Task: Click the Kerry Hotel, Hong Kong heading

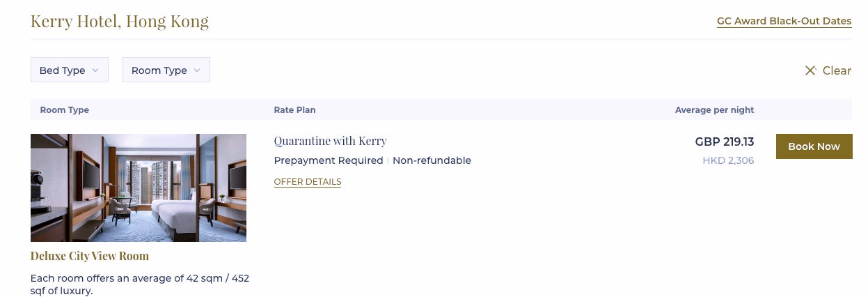Action: pos(120,21)
